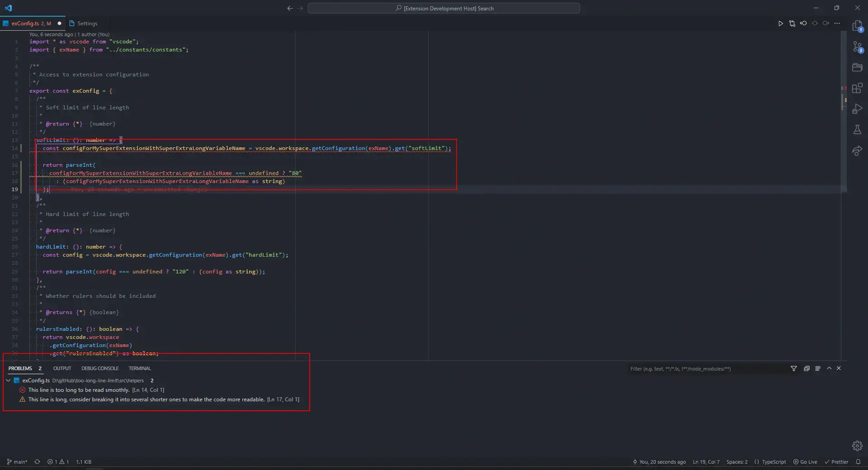The width and height of the screenshot is (868, 470).
Task: Open the Extensions view
Action: click(857, 88)
